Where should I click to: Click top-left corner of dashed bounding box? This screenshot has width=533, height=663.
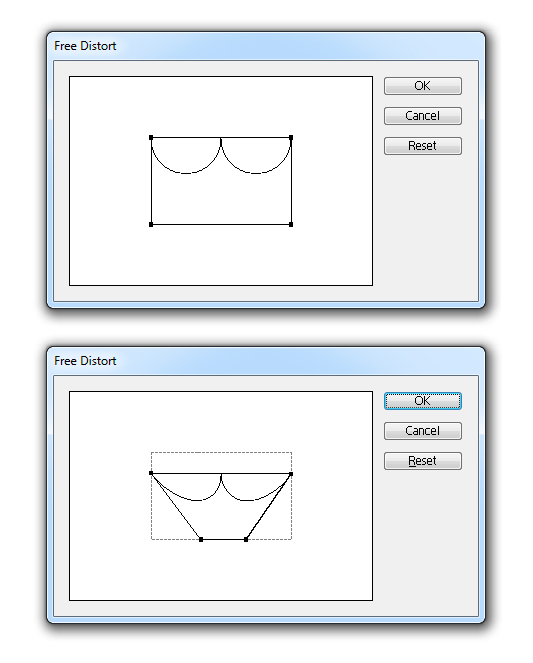click(x=151, y=452)
